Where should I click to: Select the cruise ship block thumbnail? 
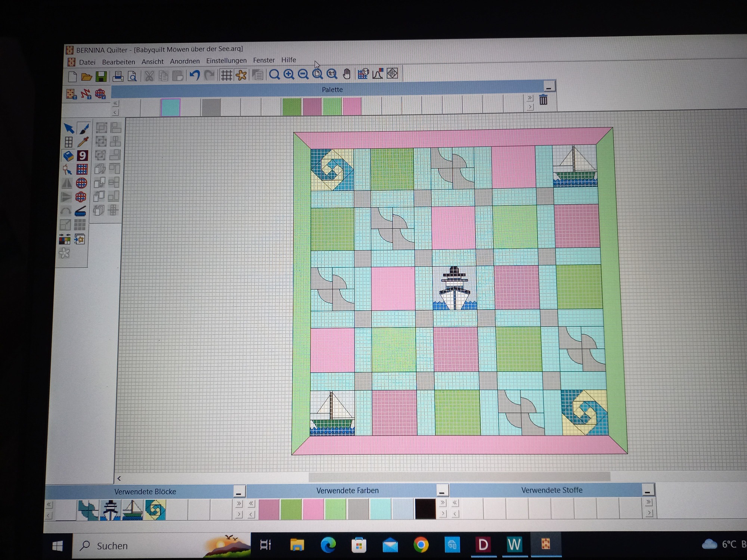(x=111, y=510)
